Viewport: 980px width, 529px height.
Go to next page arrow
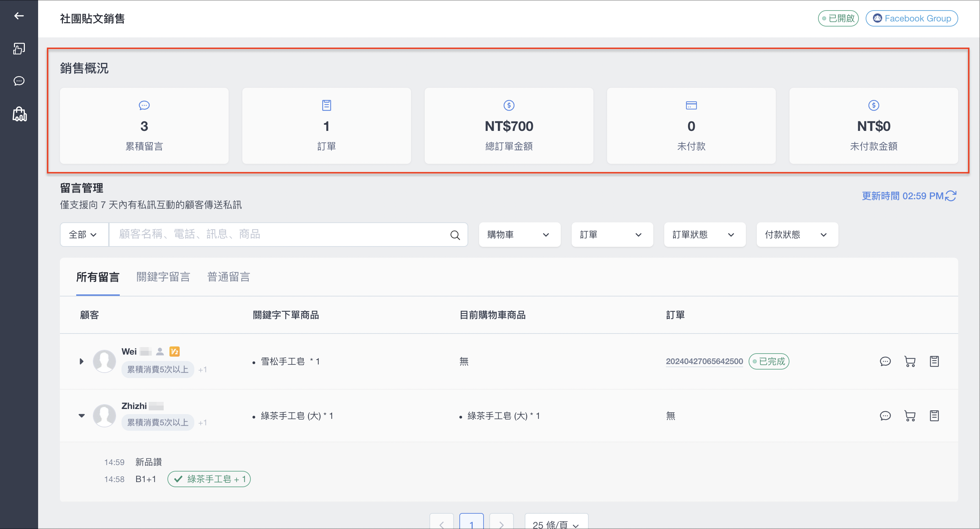pyautogui.click(x=501, y=522)
